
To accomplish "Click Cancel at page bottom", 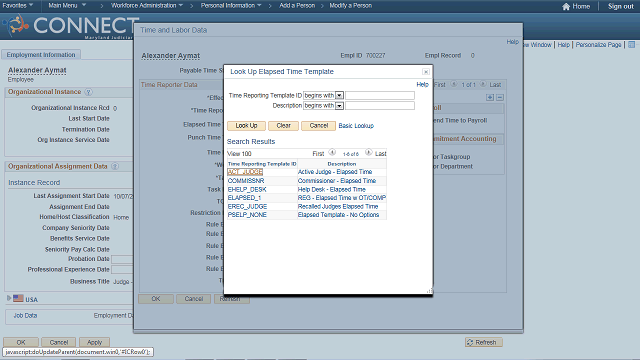I will pyautogui.click(x=59, y=342).
